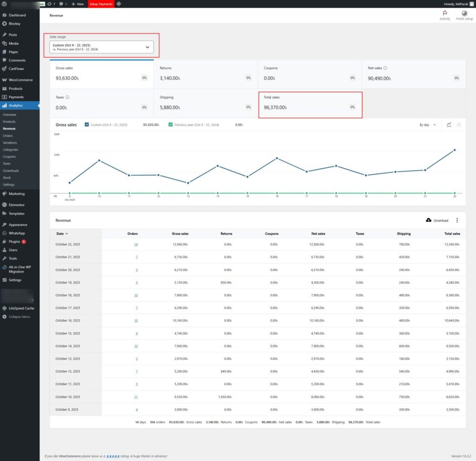Screen dimensions: 476x461
Task: Switch to the bar chart view
Action: pos(459,125)
